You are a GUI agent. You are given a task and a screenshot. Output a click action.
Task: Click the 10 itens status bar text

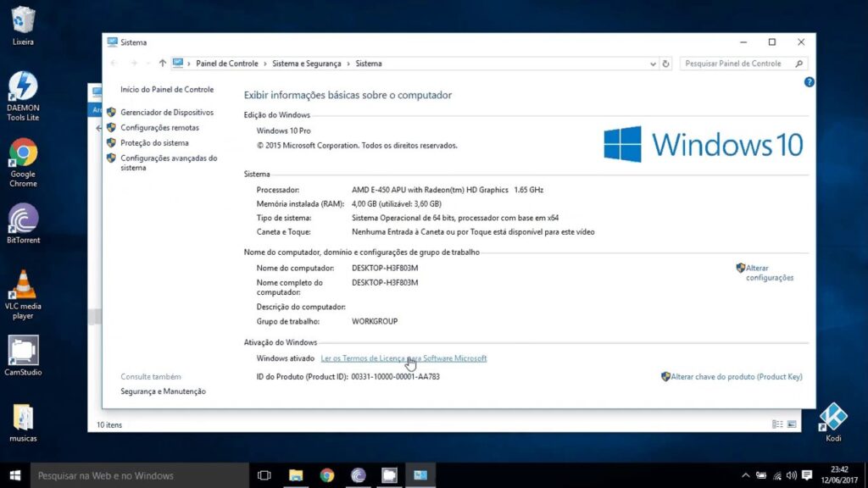point(109,425)
